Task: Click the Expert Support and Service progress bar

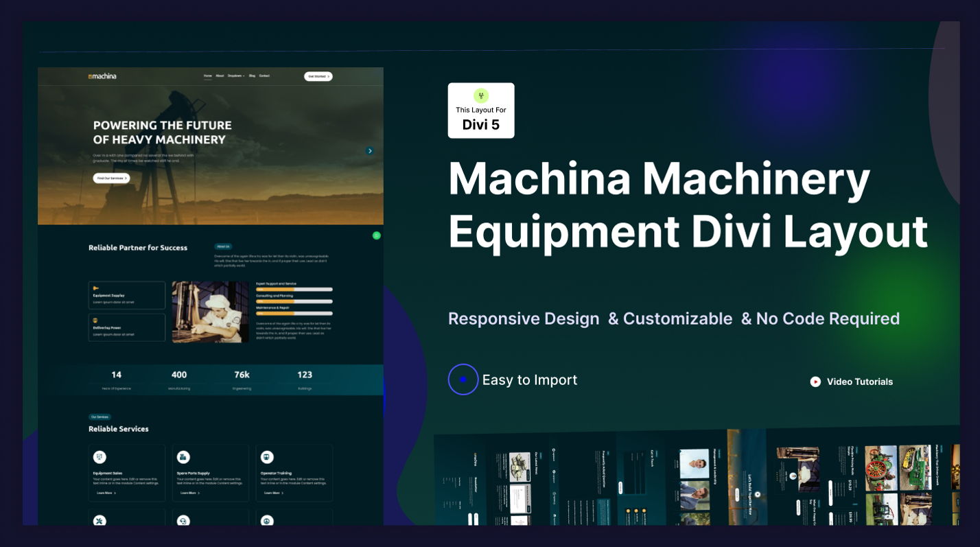Action: coord(294,290)
